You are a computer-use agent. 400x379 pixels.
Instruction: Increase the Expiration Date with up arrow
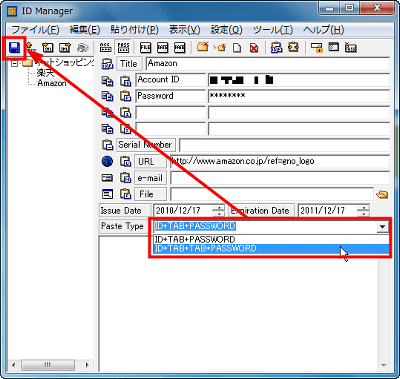click(x=363, y=208)
